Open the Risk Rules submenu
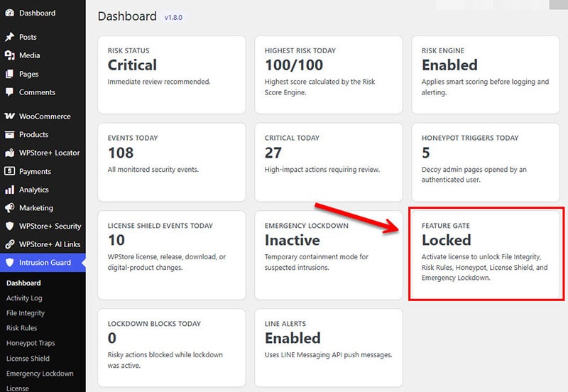This screenshot has height=392, width=568. [22, 328]
